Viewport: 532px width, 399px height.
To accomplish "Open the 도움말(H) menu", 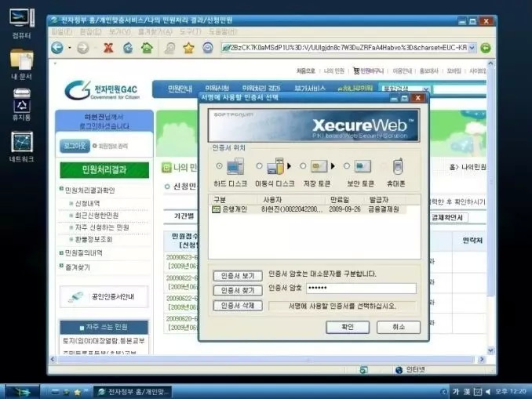I will [x=223, y=32].
